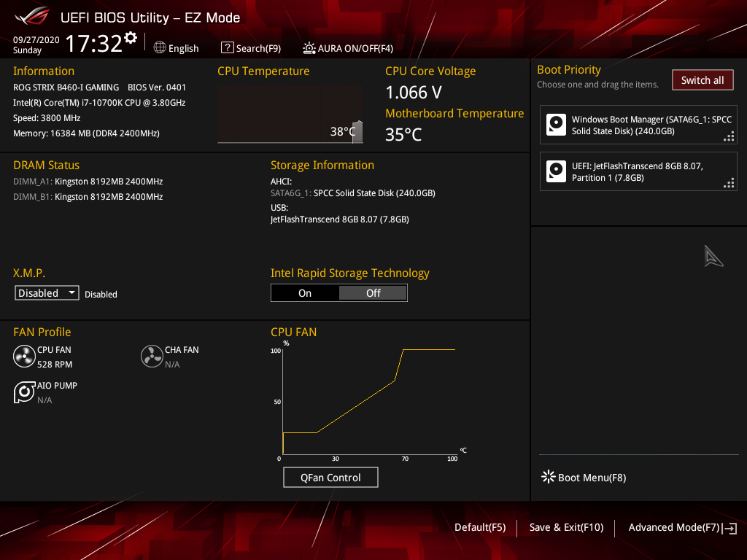Viewport: 747px width, 560px height.
Task: Switch to Advanced Mode(F7)
Action: (683, 528)
